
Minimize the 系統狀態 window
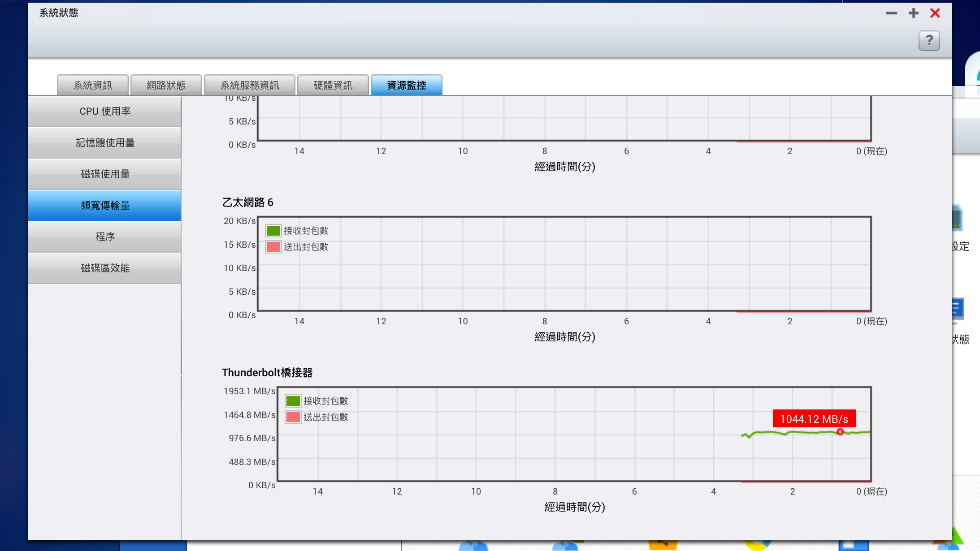892,13
